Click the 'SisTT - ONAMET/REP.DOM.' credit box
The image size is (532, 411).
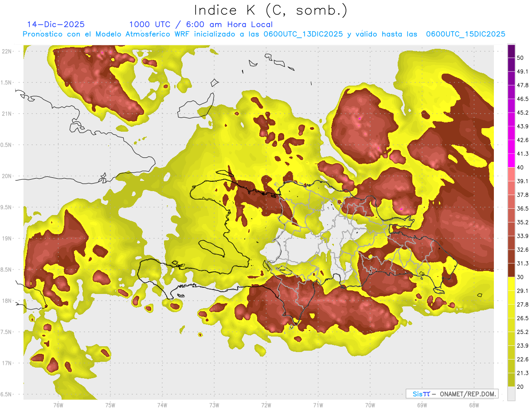pyautogui.click(x=452, y=394)
